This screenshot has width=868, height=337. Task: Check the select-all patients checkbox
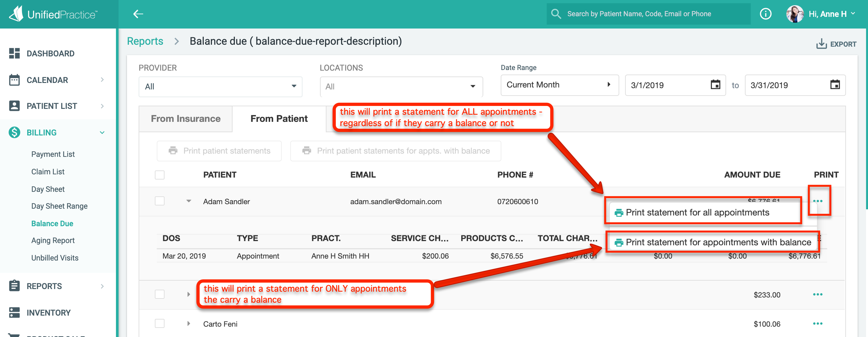point(159,175)
